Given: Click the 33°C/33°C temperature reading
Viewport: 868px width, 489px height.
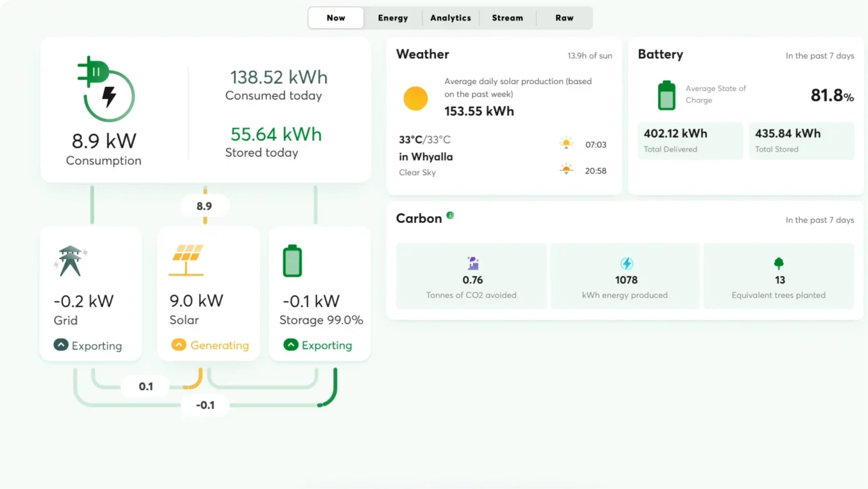Looking at the screenshot, I should (425, 139).
